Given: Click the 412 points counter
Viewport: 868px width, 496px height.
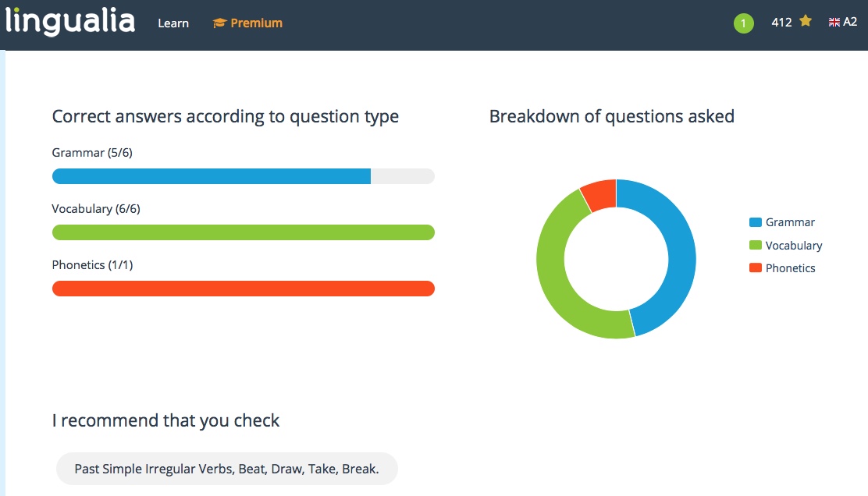Looking at the screenshot, I should point(781,23).
